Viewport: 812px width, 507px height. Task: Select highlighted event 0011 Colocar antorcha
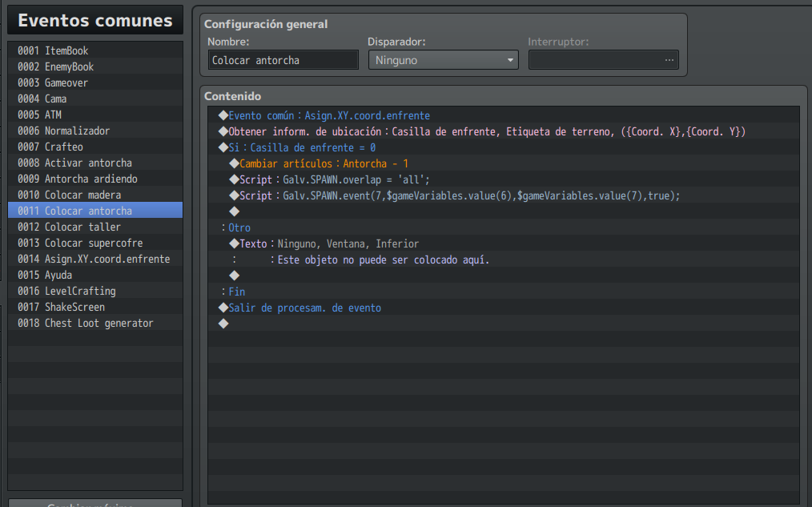pos(95,211)
